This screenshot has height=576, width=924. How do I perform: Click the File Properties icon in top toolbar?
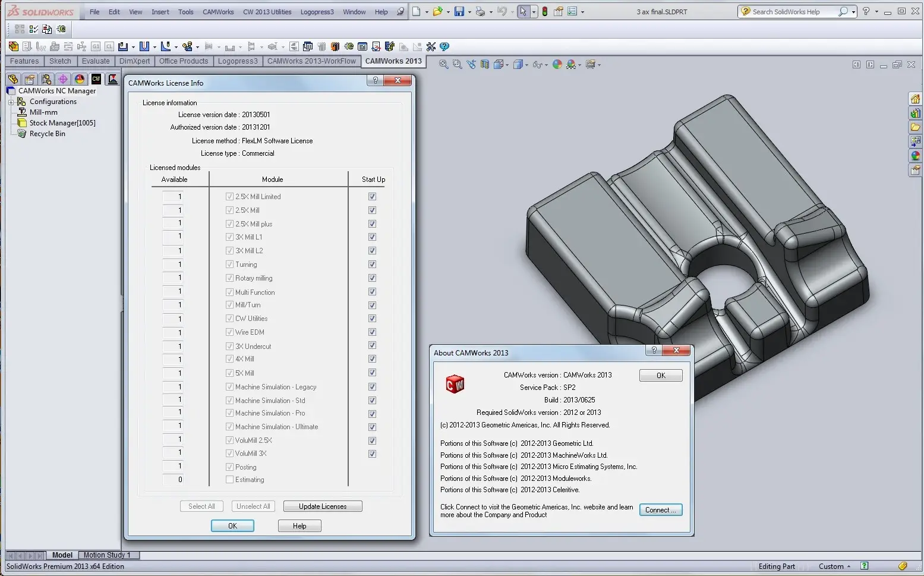tap(559, 11)
